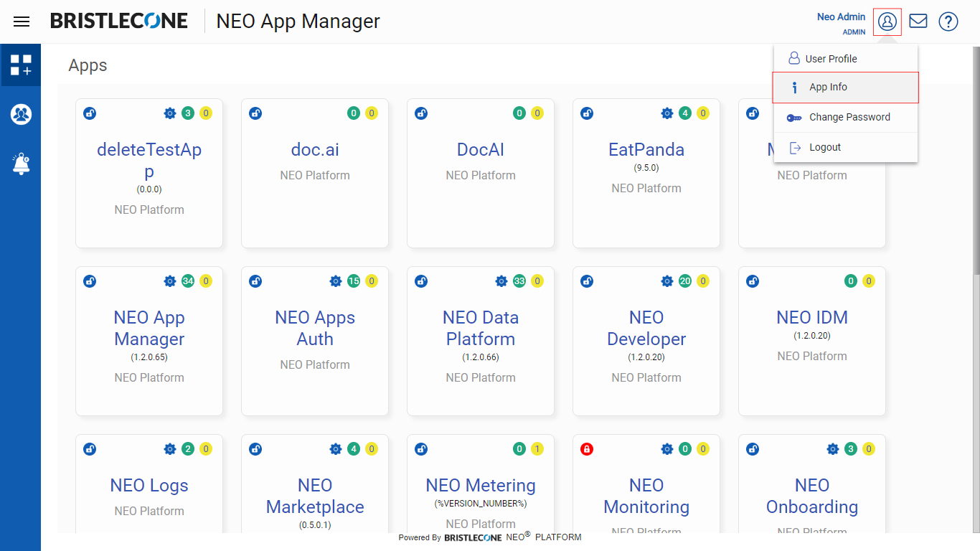Open the NEO Developer app title
This screenshot has height=551, width=980.
[646, 329]
